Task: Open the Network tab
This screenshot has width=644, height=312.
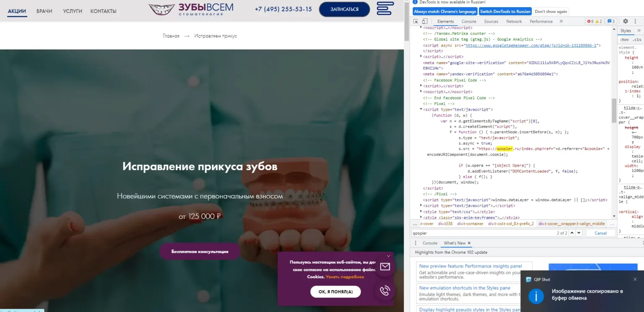Action: 514,21
